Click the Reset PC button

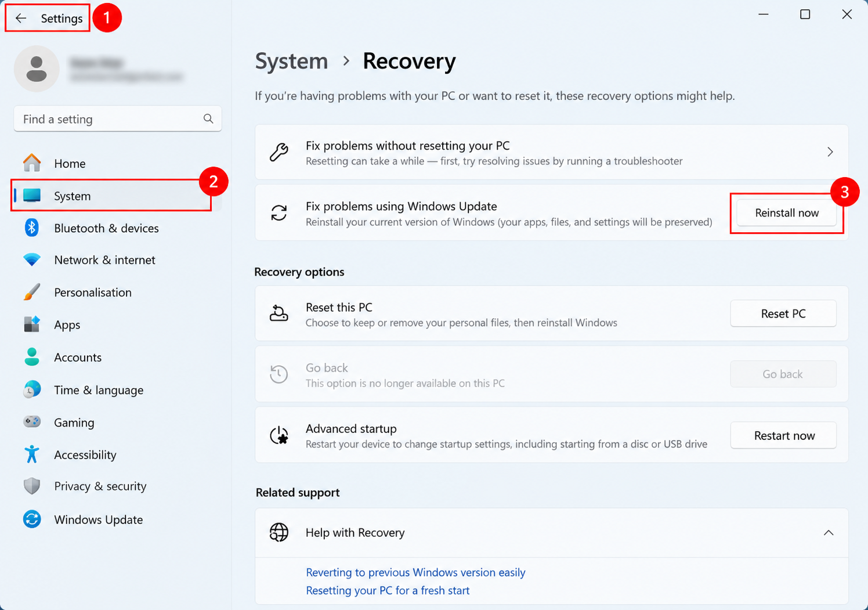[x=783, y=313]
